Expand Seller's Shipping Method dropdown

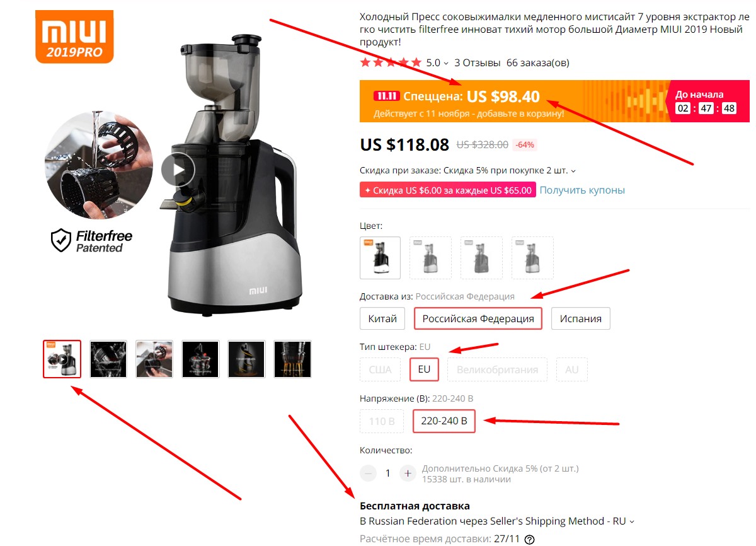[x=632, y=521]
